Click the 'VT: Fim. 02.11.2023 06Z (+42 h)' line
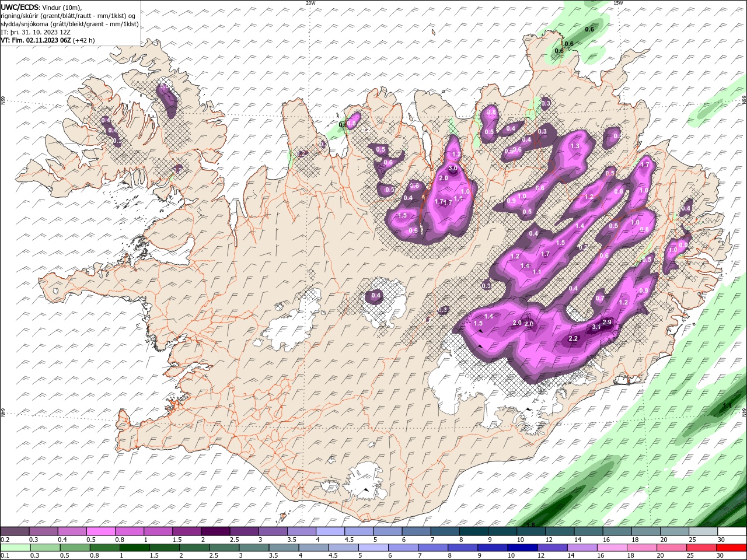Screen dimensions: 747x560 click(48, 40)
